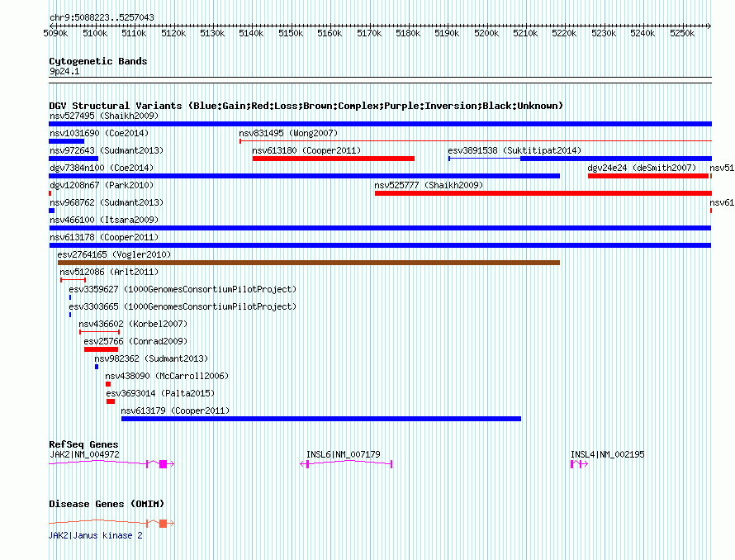Click the JAK2 RefSeq gene glyph

click(111, 464)
